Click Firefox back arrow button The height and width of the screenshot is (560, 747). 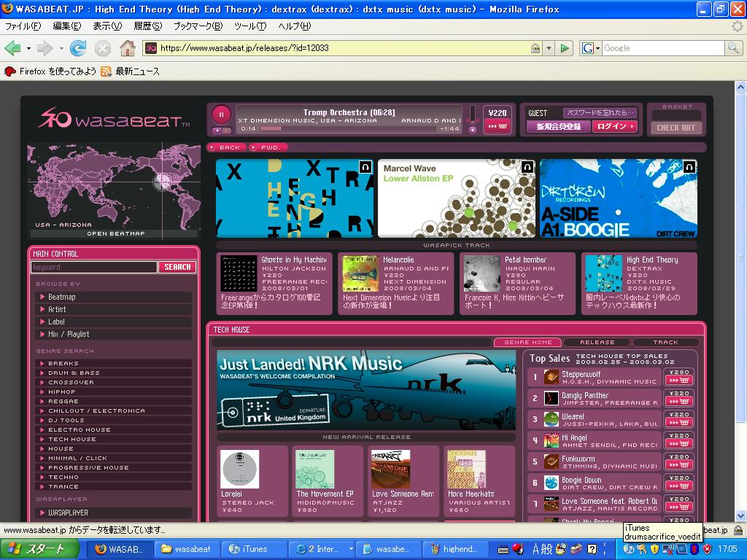[12, 48]
